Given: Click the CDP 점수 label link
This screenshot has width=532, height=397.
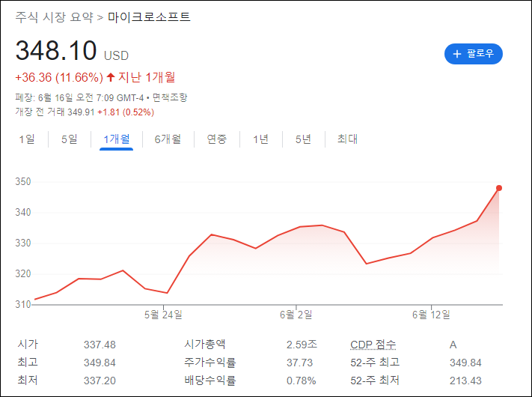Looking at the screenshot, I should pyautogui.click(x=373, y=345).
